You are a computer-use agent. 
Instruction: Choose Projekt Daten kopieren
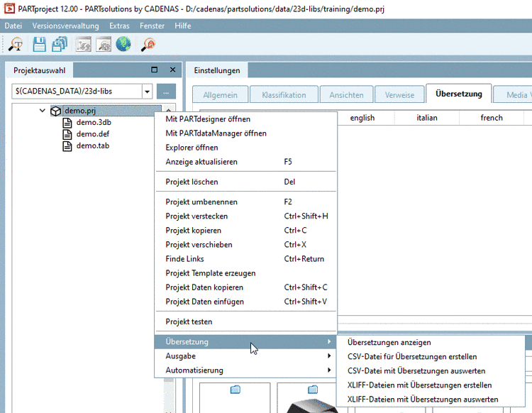(x=245, y=287)
